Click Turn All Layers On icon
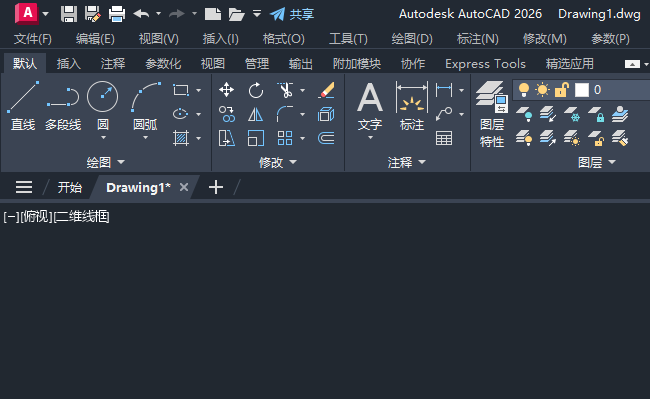Screen dimensions: 650x399 click(524, 138)
